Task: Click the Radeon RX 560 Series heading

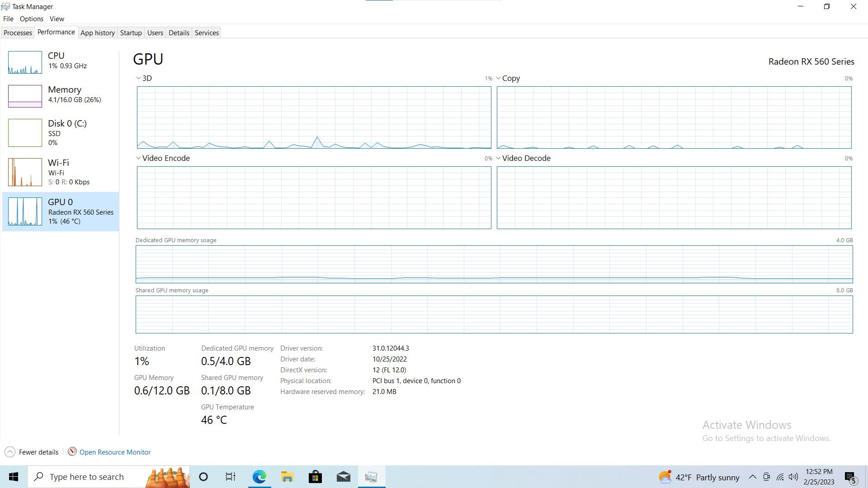Action: (x=811, y=61)
